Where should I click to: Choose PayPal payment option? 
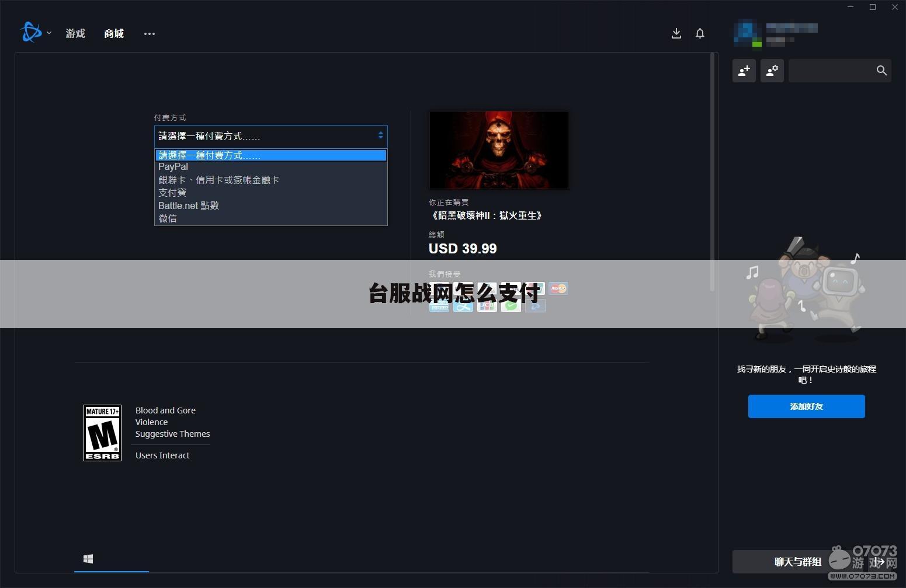[271, 167]
